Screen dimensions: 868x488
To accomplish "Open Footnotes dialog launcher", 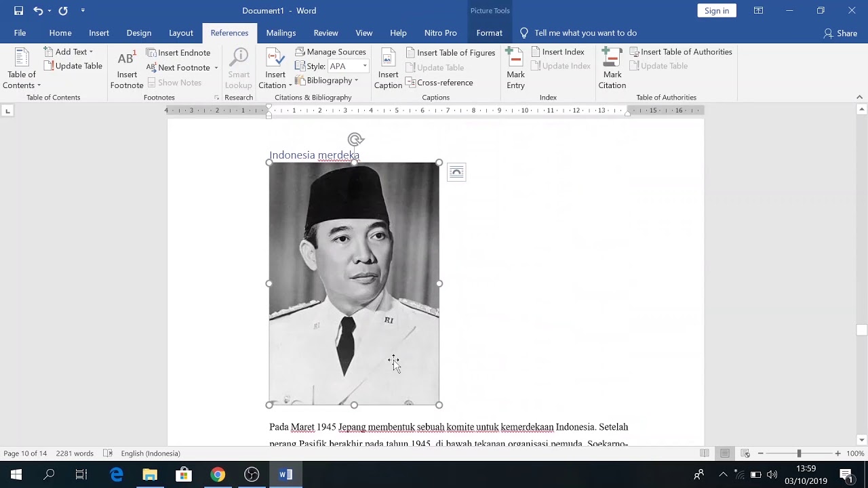I will click(217, 98).
